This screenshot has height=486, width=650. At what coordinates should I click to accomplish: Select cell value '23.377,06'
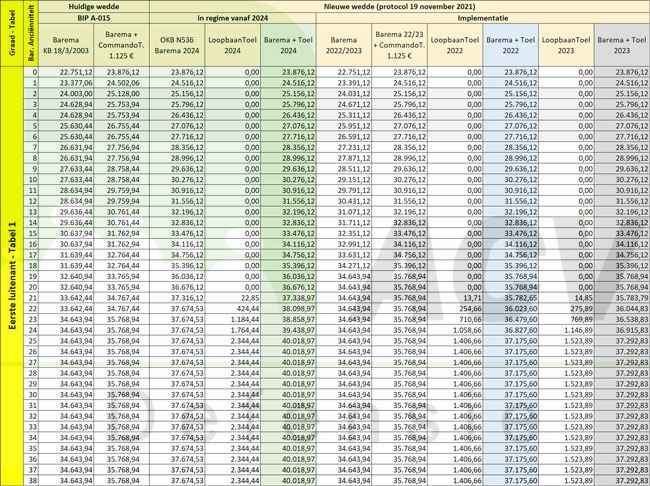[76, 83]
